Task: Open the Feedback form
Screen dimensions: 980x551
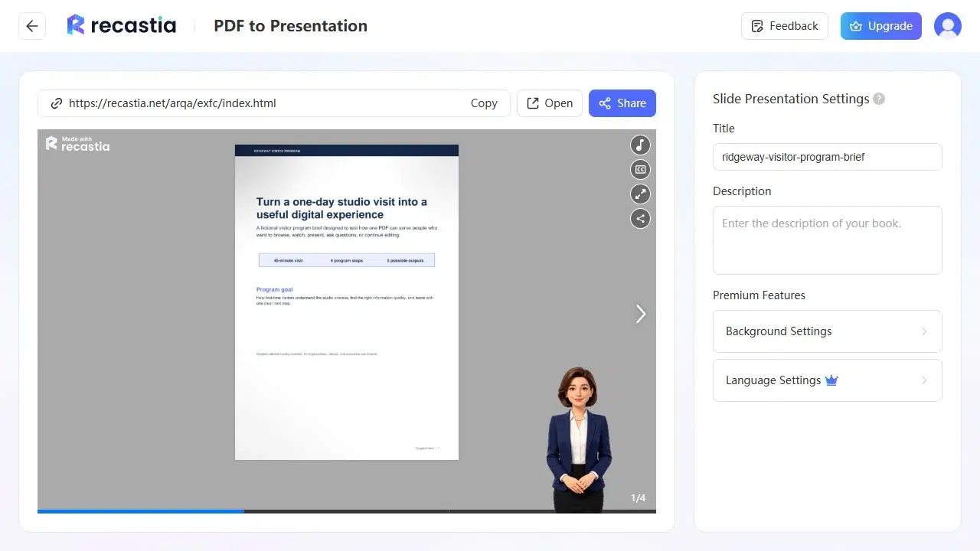Action: (785, 26)
